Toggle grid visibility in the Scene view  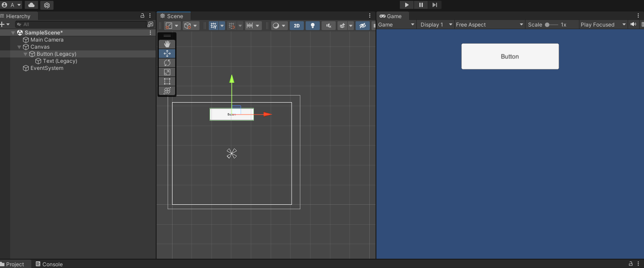[x=214, y=25]
